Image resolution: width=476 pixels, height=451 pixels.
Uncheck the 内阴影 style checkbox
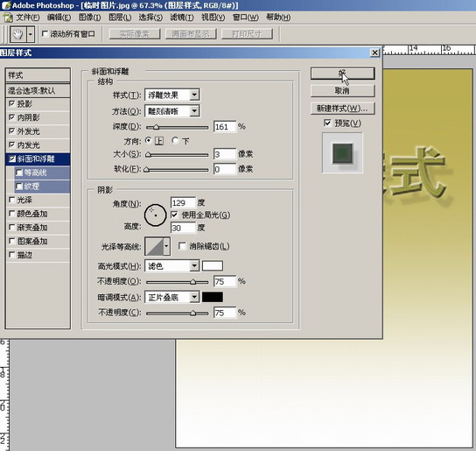tap(12, 117)
